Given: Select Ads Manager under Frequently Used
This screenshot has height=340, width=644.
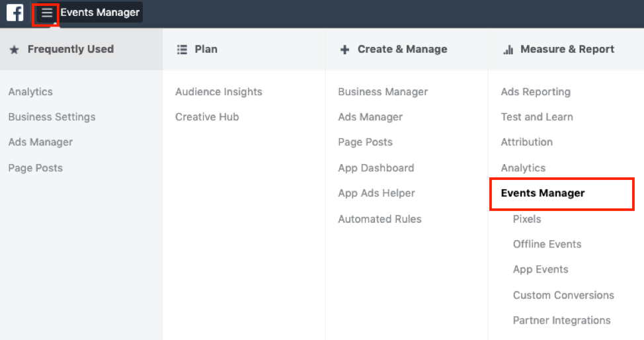Looking at the screenshot, I should pos(40,142).
